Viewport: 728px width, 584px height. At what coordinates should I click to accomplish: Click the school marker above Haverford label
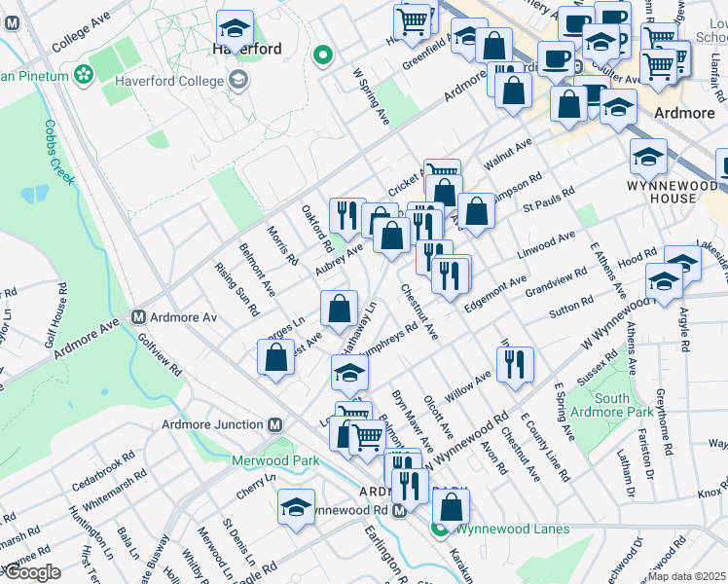click(x=235, y=30)
